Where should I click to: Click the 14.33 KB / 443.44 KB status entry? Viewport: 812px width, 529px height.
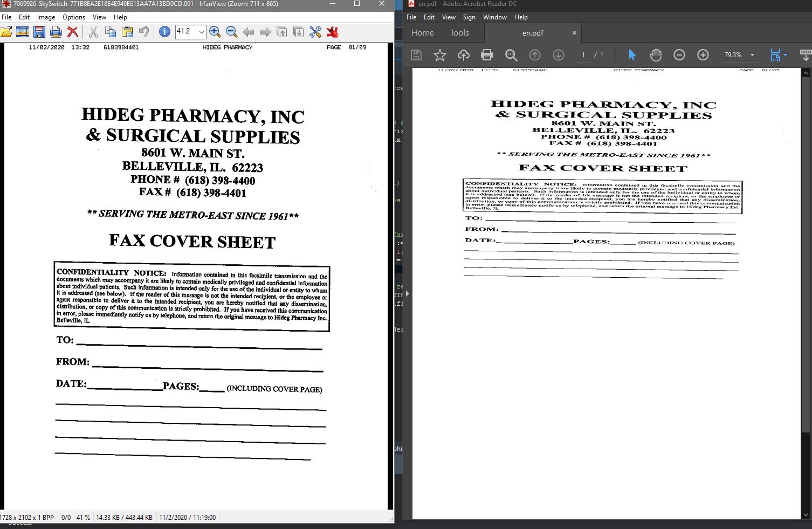coord(124,518)
